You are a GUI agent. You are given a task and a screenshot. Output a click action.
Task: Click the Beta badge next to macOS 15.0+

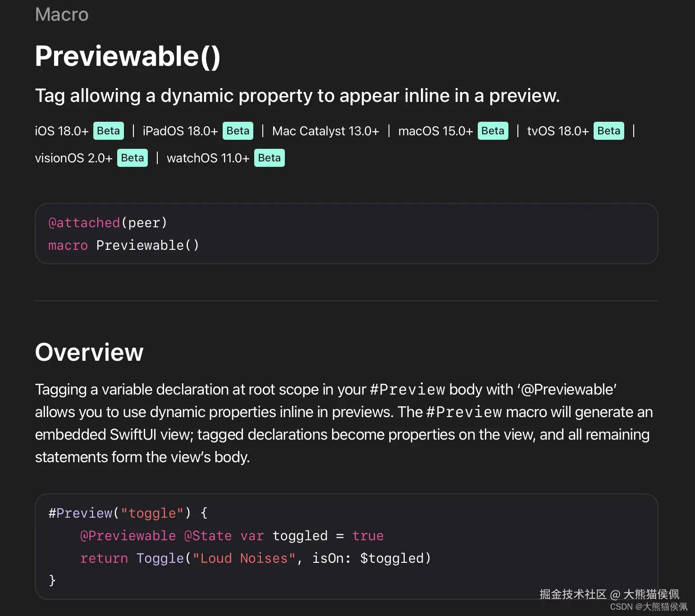(493, 131)
